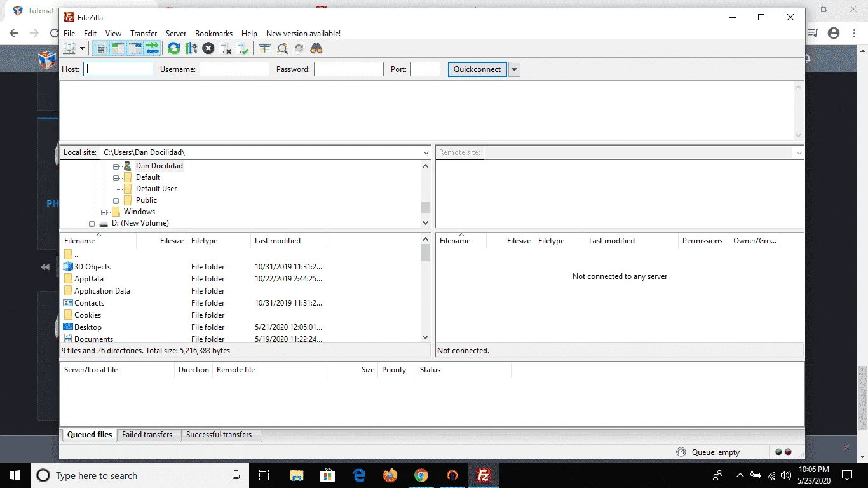
Task: Reconnect to the last used server
Action: tap(243, 48)
